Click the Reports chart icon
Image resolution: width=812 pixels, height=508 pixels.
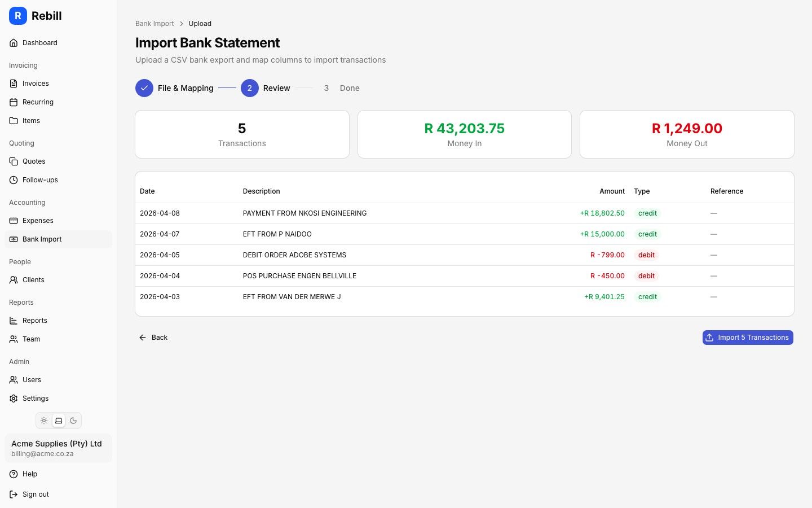point(14,321)
